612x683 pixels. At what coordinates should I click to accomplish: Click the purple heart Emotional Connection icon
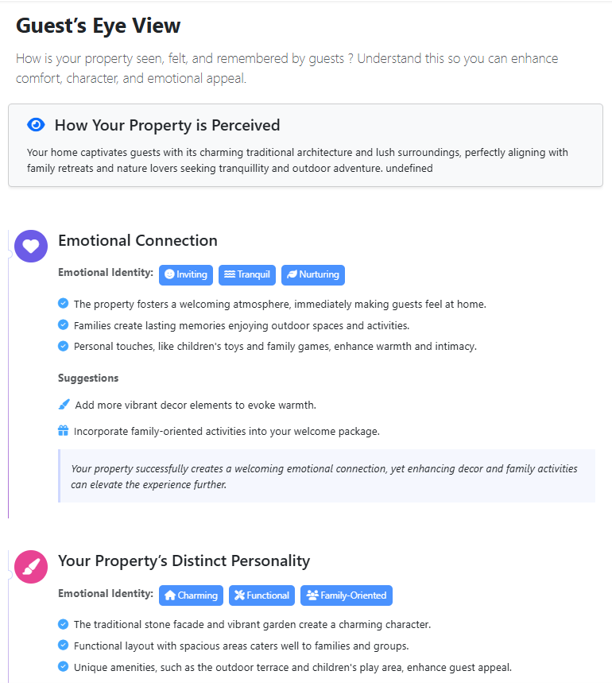tap(31, 246)
